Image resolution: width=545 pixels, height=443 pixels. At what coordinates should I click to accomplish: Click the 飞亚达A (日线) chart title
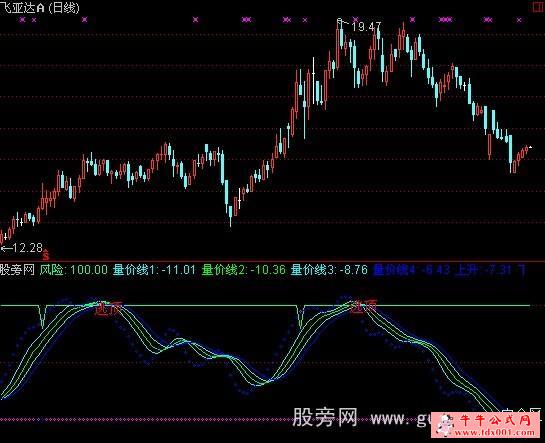click(40, 8)
